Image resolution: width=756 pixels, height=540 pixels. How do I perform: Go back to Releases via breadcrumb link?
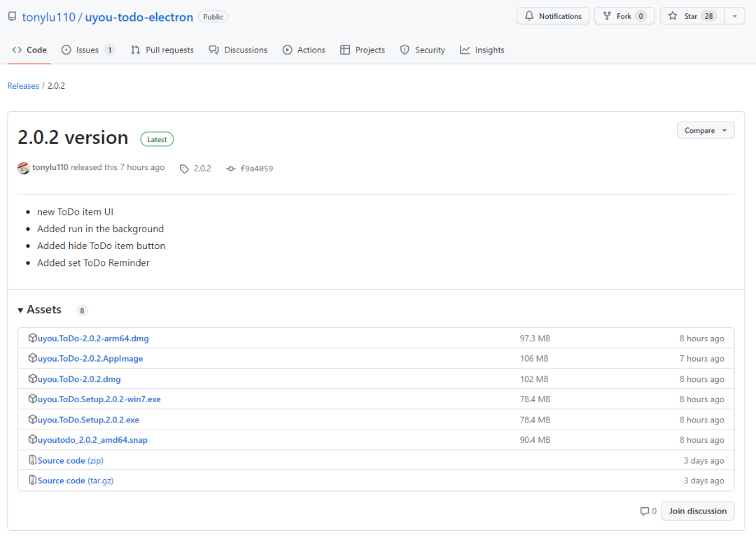(23, 86)
